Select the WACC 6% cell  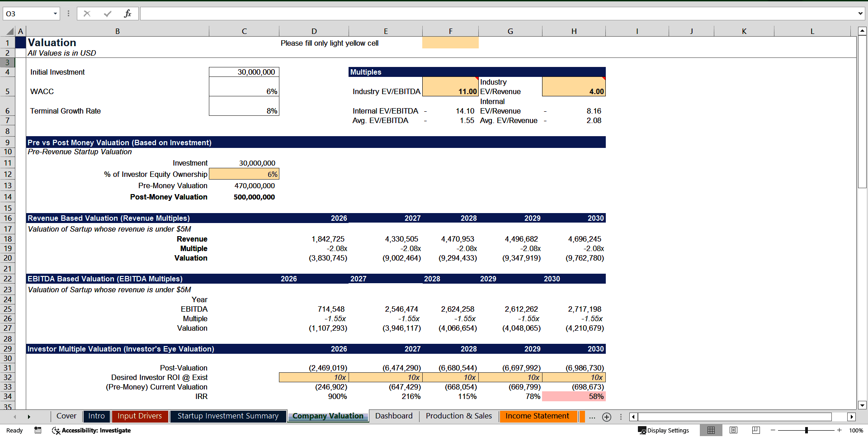(x=244, y=87)
